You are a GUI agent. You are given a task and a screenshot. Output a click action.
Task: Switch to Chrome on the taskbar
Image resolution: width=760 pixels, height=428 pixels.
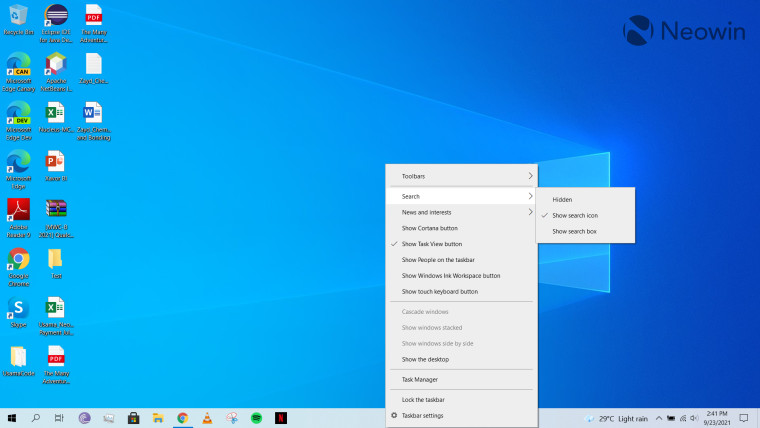coord(183,418)
